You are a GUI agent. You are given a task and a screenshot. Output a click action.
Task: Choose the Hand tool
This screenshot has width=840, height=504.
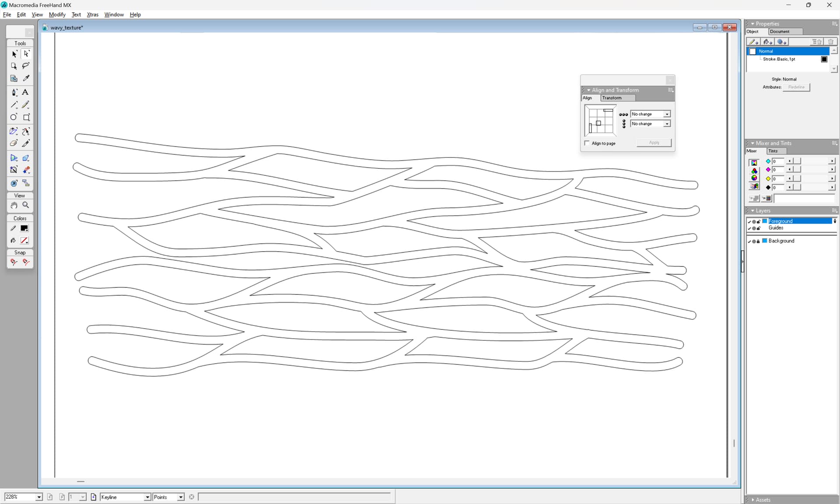click(14, 205)
